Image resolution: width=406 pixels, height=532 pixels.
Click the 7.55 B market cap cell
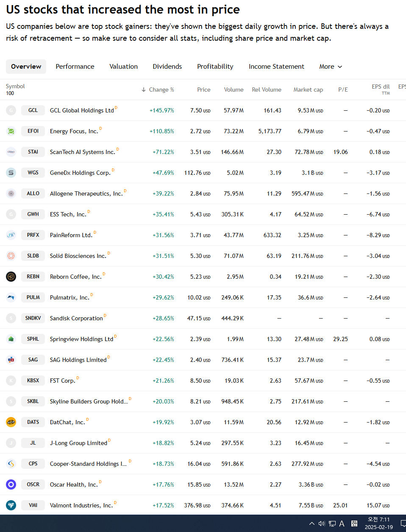311,505
